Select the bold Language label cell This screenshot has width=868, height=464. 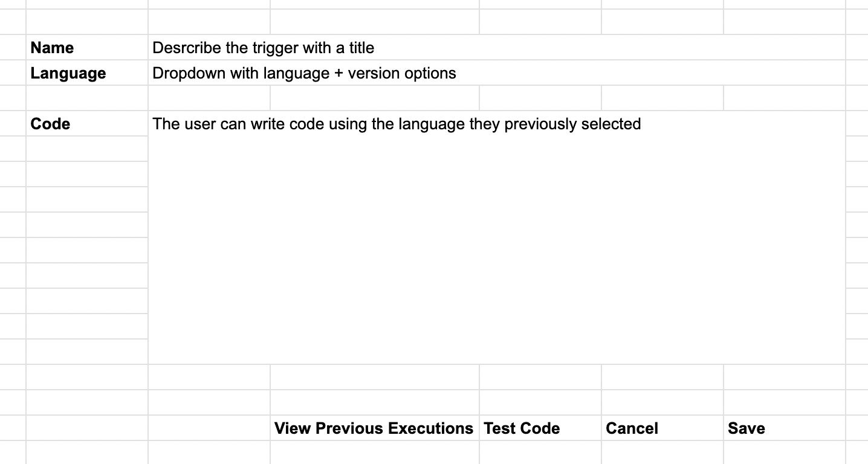(x=87, y=72)
